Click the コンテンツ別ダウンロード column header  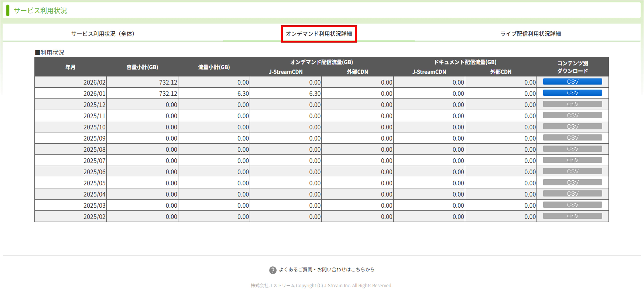click(572, 67)
